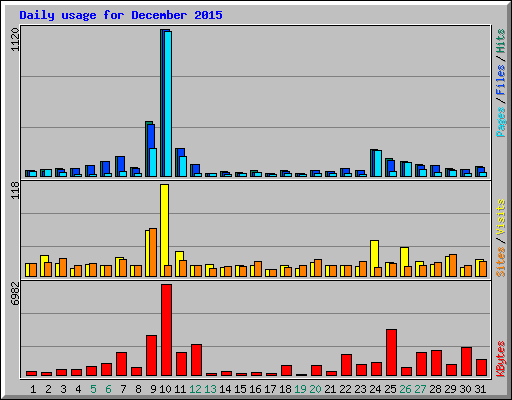Click green weekend day label 19
The height and width of the screenshot is (400, 512).
coord(300,389)
